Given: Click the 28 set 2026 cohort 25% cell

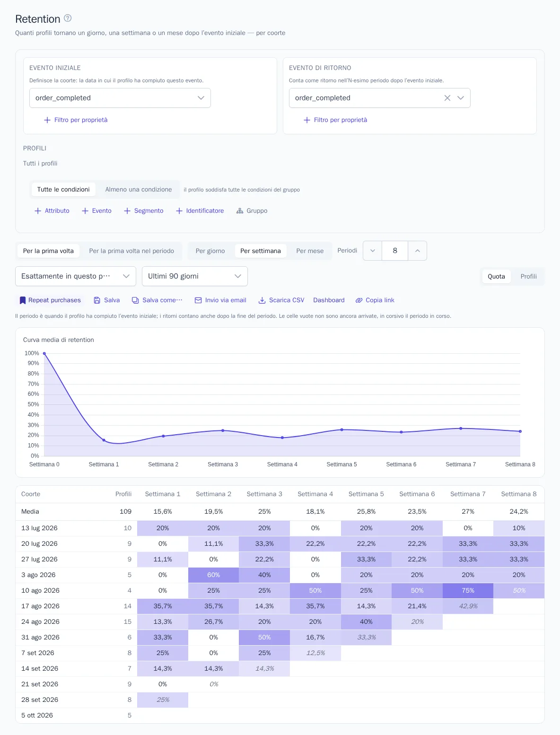Looking at the screenshot, I should [x=163, y=700].
